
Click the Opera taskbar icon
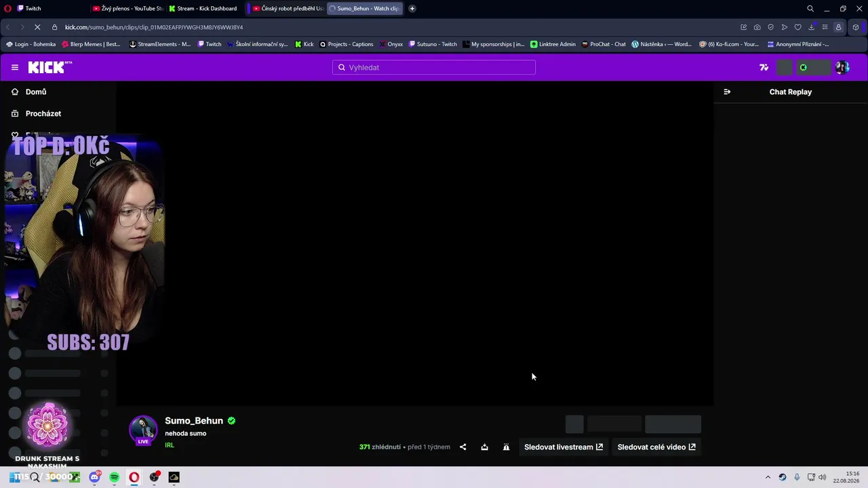[134, 477]
